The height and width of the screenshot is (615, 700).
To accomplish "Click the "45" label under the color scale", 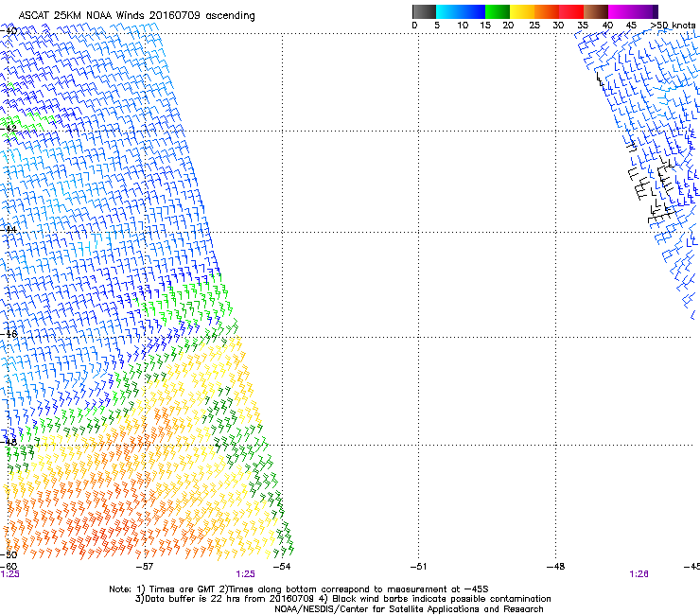I will point(631,26).
